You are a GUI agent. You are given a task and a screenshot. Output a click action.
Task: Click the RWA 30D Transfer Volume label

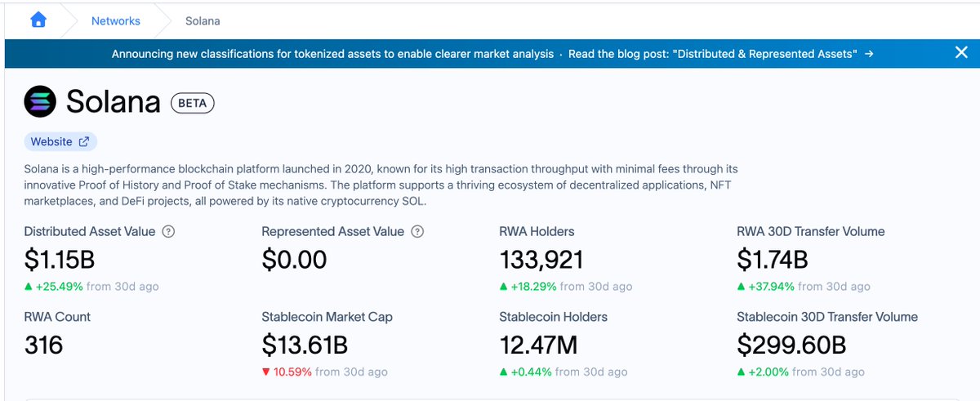tap(811, 232)
